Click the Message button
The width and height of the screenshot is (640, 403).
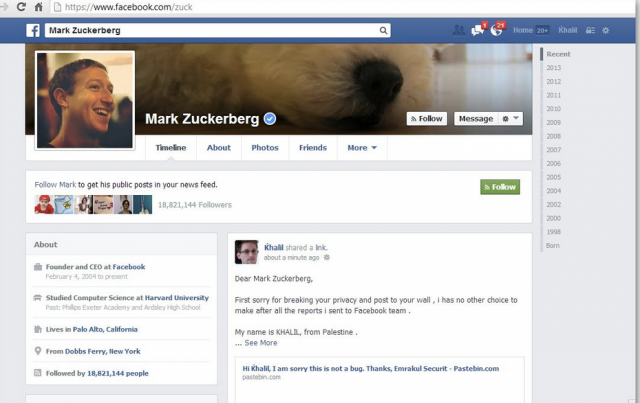point(476,119)
